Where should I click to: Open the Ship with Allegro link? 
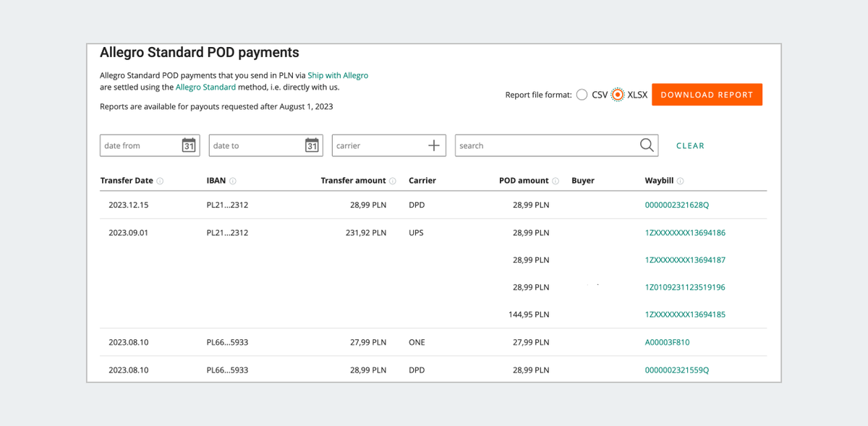pos(338,75)
